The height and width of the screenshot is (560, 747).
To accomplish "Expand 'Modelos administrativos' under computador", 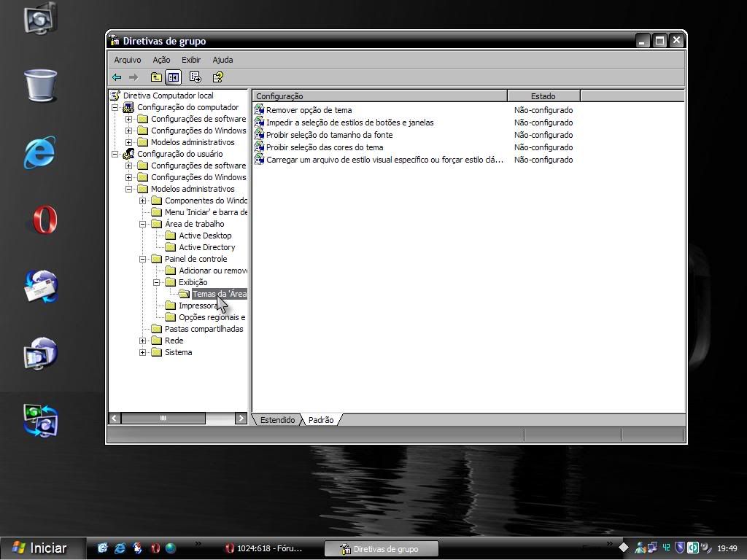I will (128, 142).
